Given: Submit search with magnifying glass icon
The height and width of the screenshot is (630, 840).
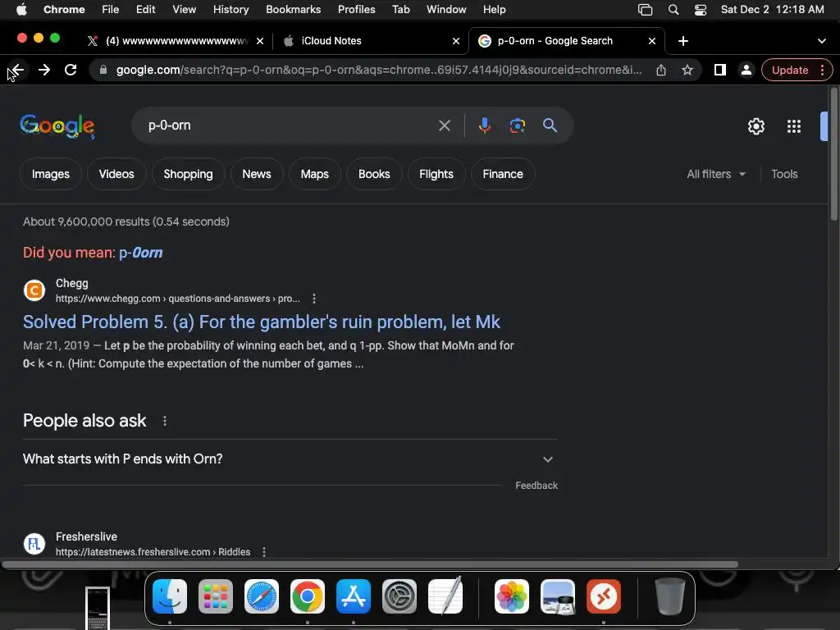Looking at the screenshot, I should [x=550, y=126].
